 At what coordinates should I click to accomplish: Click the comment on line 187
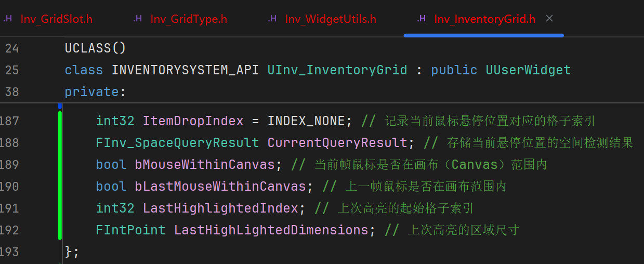coord(478,121)
